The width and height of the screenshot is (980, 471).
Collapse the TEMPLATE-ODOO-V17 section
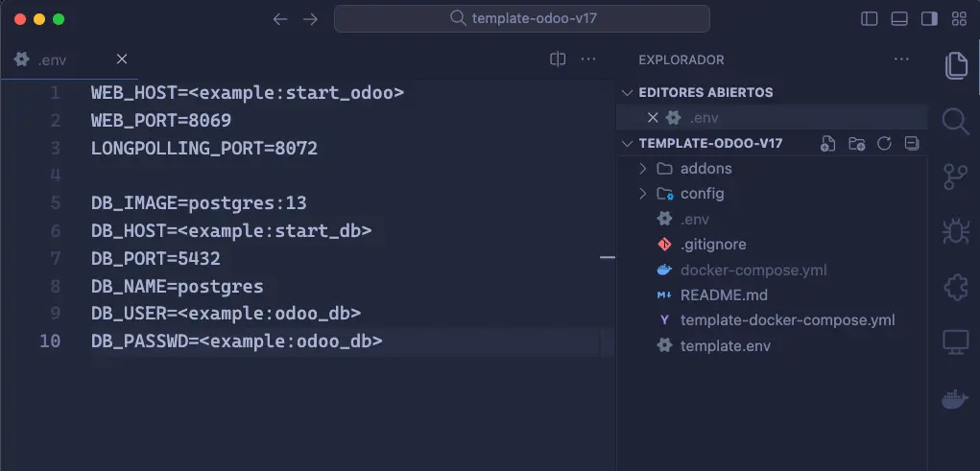(x=627, y=144)
